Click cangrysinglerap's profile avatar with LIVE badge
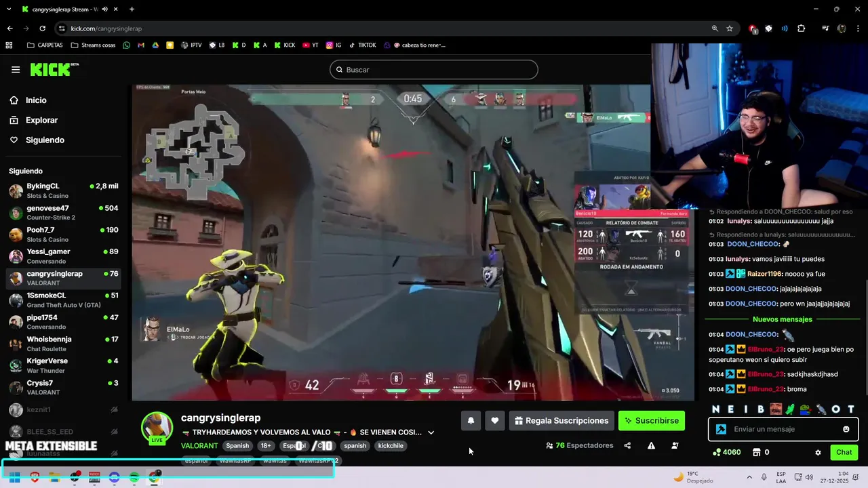 (x=157, y=428)
